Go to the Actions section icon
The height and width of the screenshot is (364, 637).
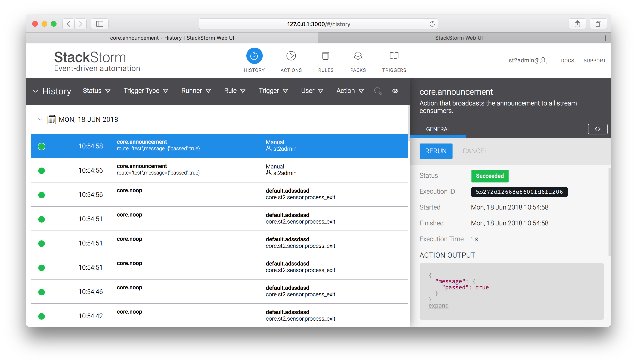coord(291,56)
